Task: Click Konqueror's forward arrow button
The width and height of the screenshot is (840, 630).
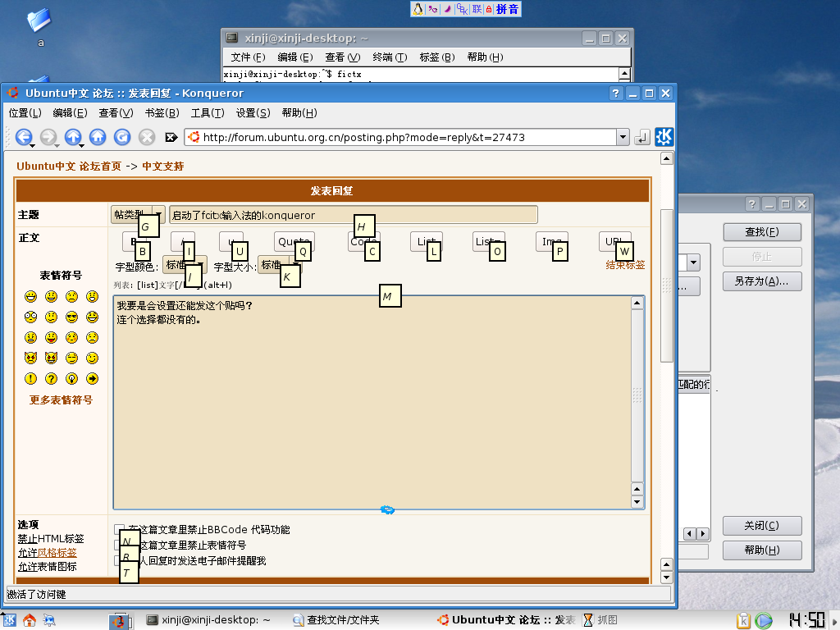Action: [48, 137]
